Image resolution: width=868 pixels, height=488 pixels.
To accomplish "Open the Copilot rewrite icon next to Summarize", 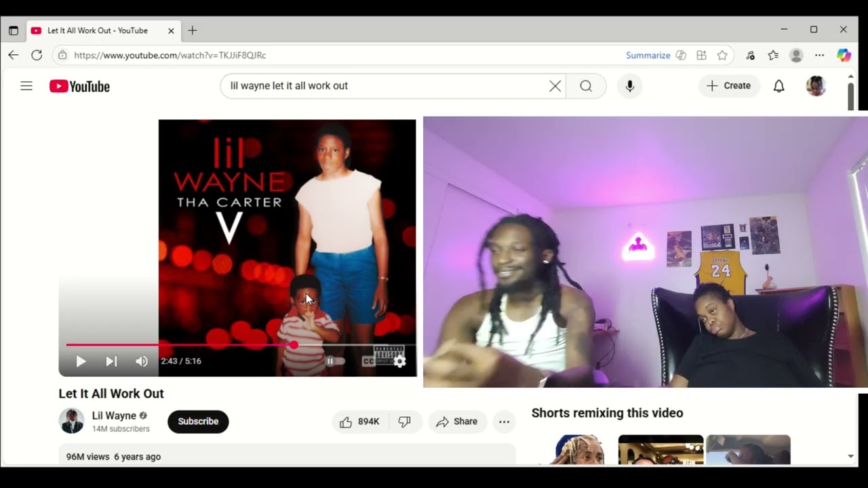I will (x=682, y=56).
